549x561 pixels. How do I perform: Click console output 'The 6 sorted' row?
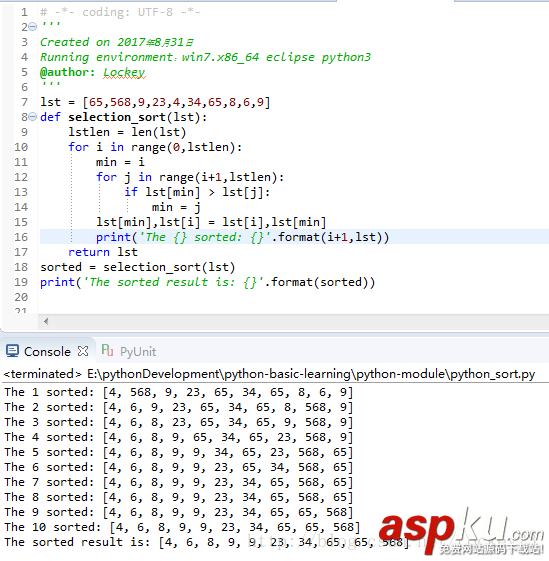tap(179, 468)
